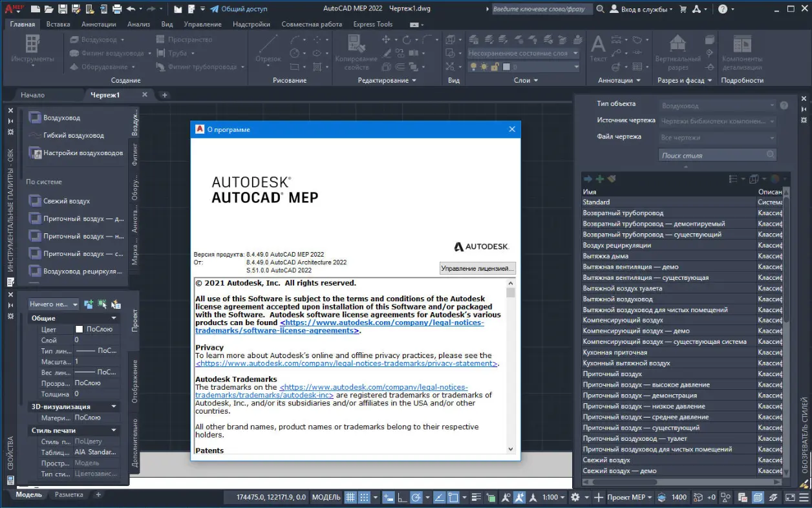Click the green plus icon in Style Browser
The width and height of the screenshot is (812, 508).
click(x=600, y=179)
